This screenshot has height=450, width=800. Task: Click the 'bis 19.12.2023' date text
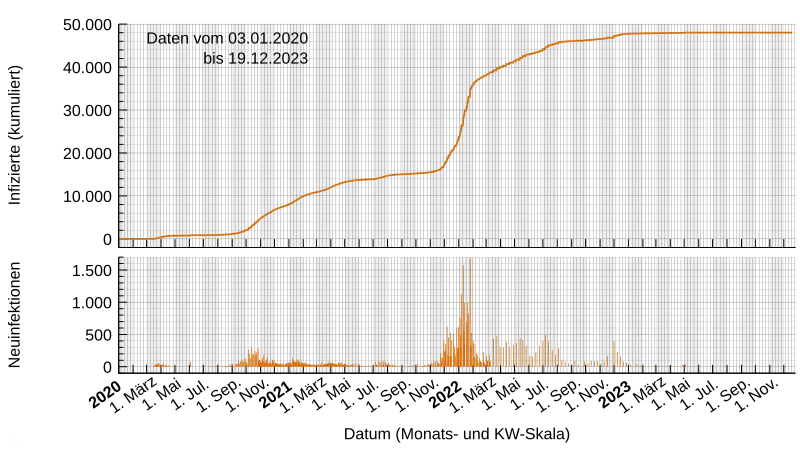coord(255,58)
